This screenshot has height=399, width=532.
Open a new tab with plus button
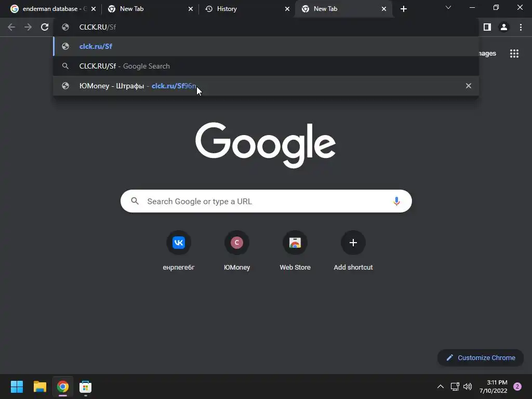[403, 9]
